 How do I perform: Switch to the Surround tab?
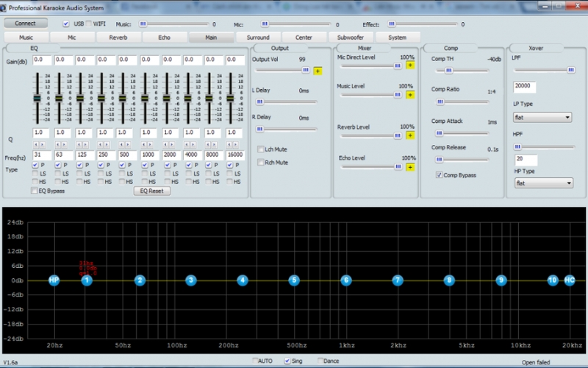click(x=258, y=38)
